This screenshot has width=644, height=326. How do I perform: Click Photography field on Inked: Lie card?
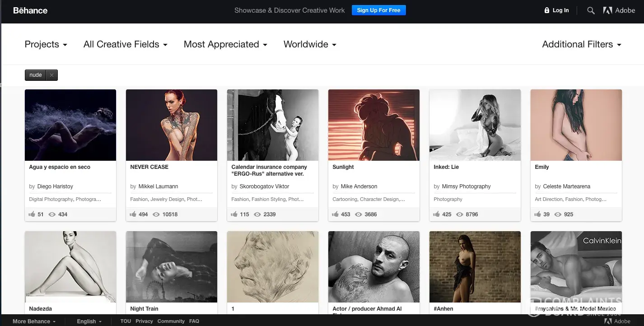[448, 199]
